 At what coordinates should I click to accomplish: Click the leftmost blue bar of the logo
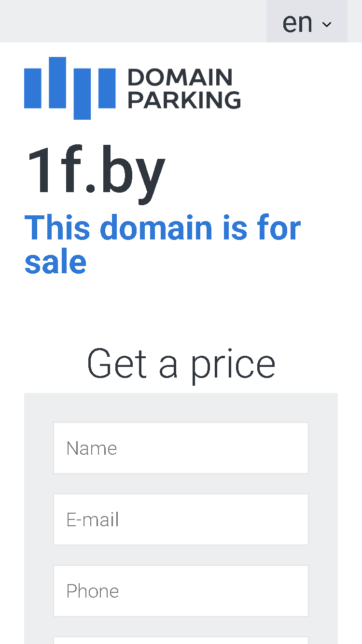[33, 87]
